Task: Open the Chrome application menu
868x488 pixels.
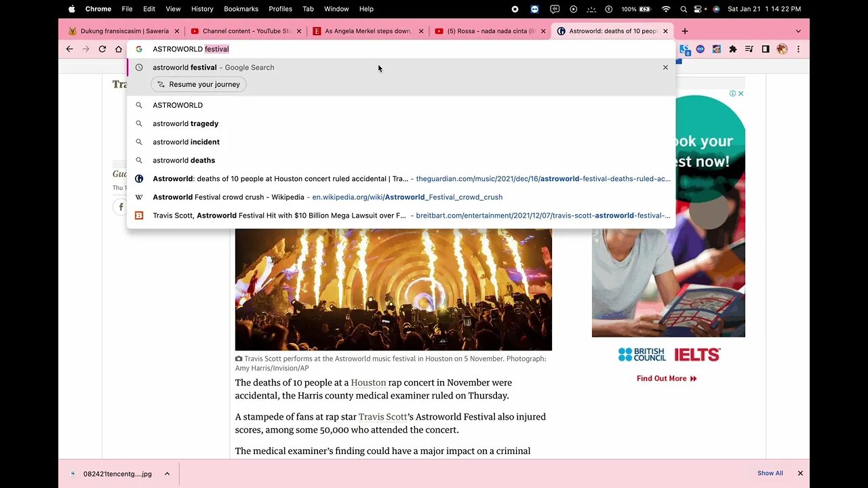Action: point(98,9)
